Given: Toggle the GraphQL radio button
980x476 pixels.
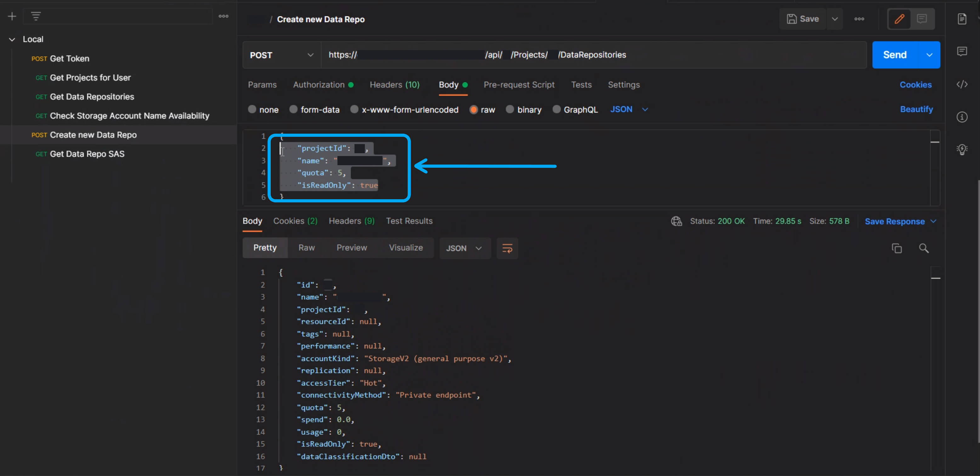Looking at the screenshot, I should coord(556,109).
